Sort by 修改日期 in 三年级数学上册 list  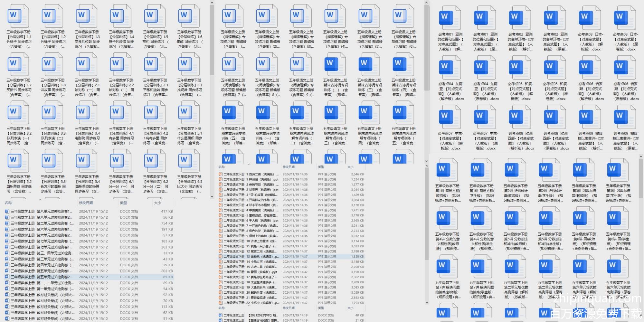86,203
